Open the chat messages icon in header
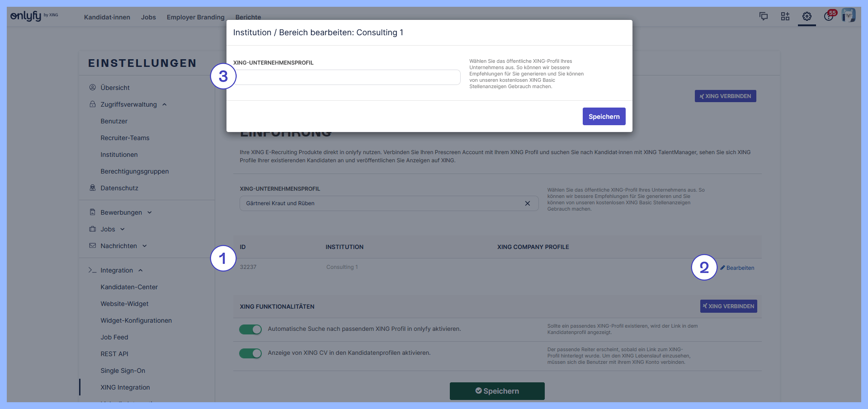The image size is (868, 409). point(764,17)
